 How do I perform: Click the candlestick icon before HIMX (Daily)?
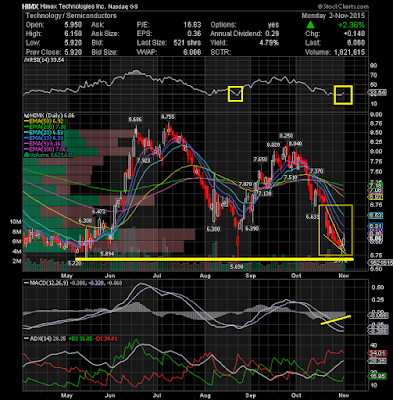pos(24,116)
